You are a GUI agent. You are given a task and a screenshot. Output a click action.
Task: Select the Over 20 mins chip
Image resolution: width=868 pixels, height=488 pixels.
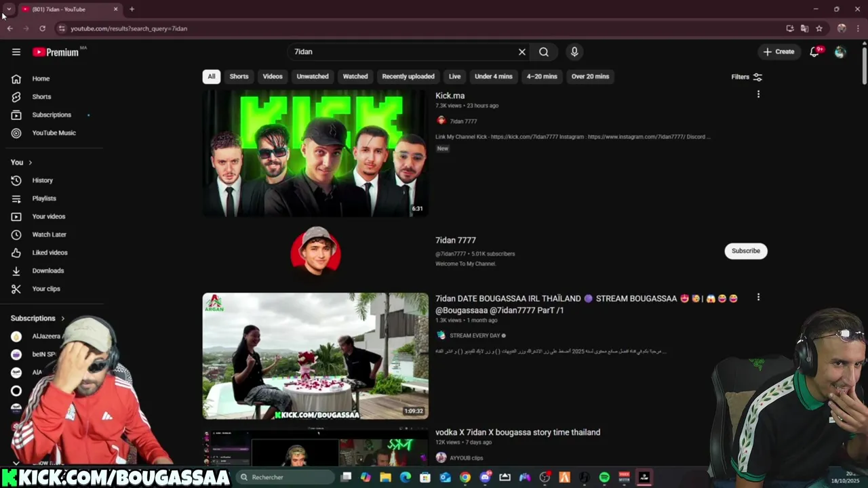(x=590, y=77)
